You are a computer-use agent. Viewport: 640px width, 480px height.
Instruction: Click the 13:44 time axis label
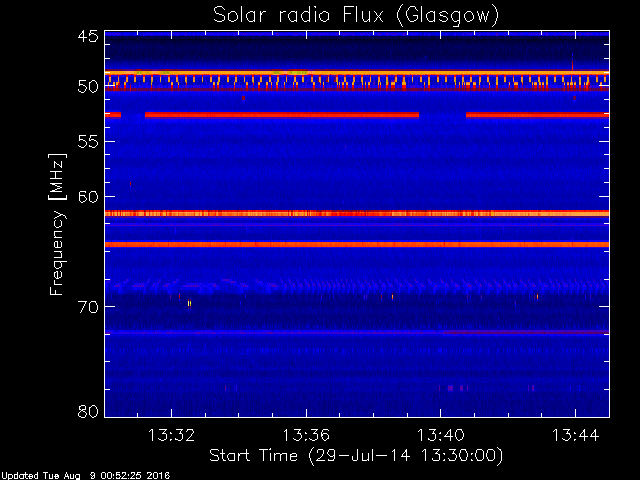pyautogui.click(x=576, y=435)
